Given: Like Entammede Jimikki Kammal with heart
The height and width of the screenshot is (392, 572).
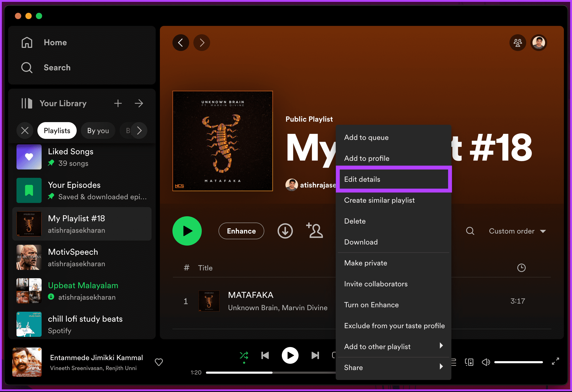Looking at the screenshot, I should coord(159,362).
